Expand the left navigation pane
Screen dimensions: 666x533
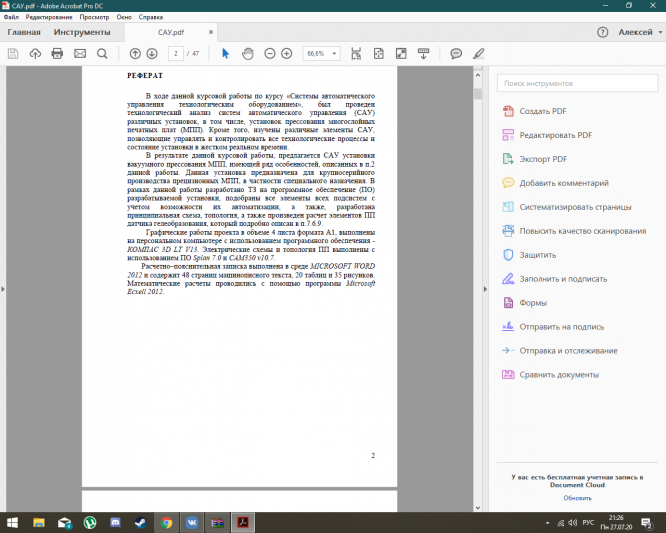(4, 289)
